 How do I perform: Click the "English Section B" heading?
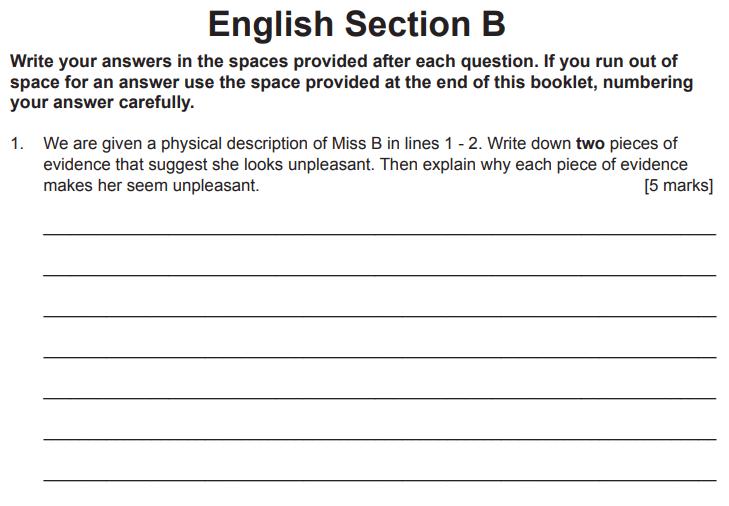(356, 24)
